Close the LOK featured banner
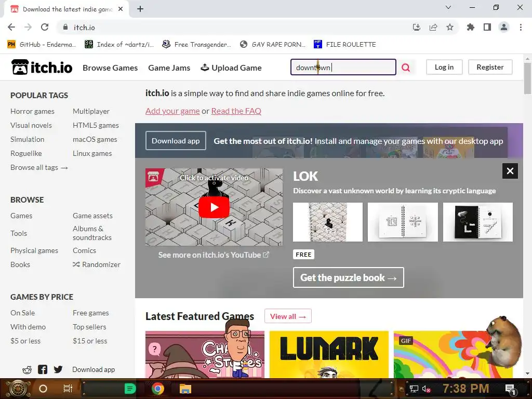The width and height of the screenshot is (532, 399). (x=510, y=171)
